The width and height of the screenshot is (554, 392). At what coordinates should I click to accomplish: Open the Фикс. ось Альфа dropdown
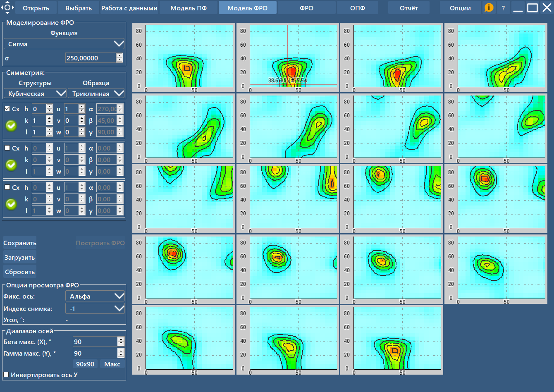(x=95, y=296)
